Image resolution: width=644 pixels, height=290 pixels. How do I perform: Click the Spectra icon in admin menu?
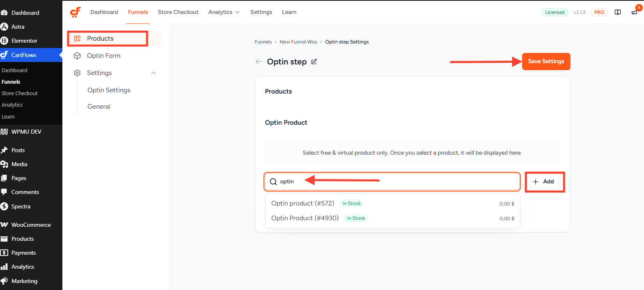coord(4,206)
